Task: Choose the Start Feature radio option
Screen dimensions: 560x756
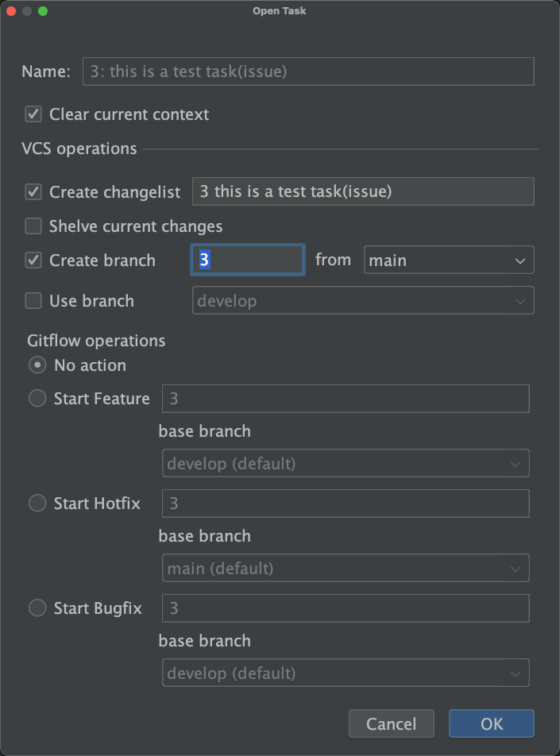Action: click(37, 399)
